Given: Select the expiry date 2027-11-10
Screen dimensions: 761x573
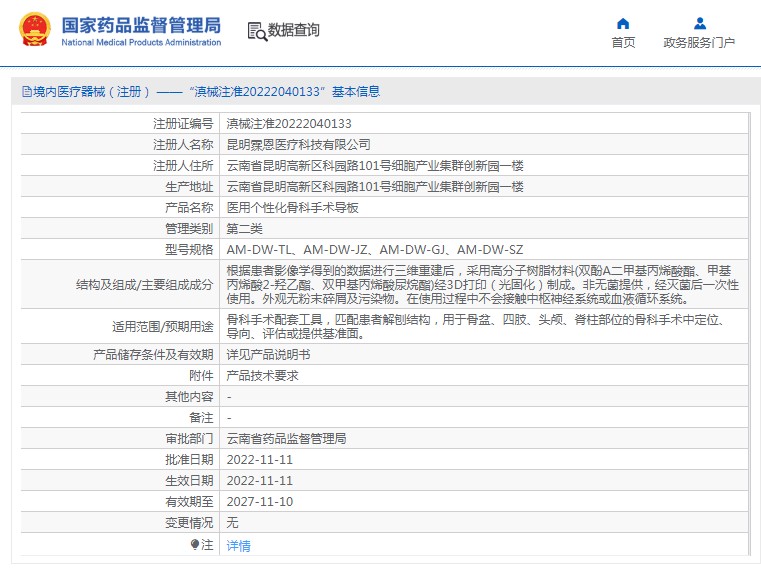Looking at the screenshot, I should [x=260, y=502].
